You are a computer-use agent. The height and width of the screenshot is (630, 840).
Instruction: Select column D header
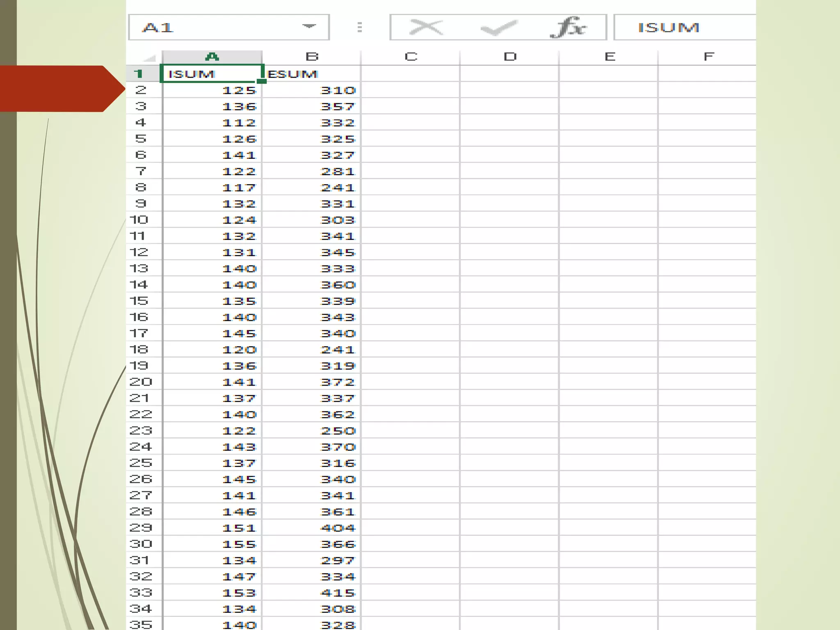(510, 57)
